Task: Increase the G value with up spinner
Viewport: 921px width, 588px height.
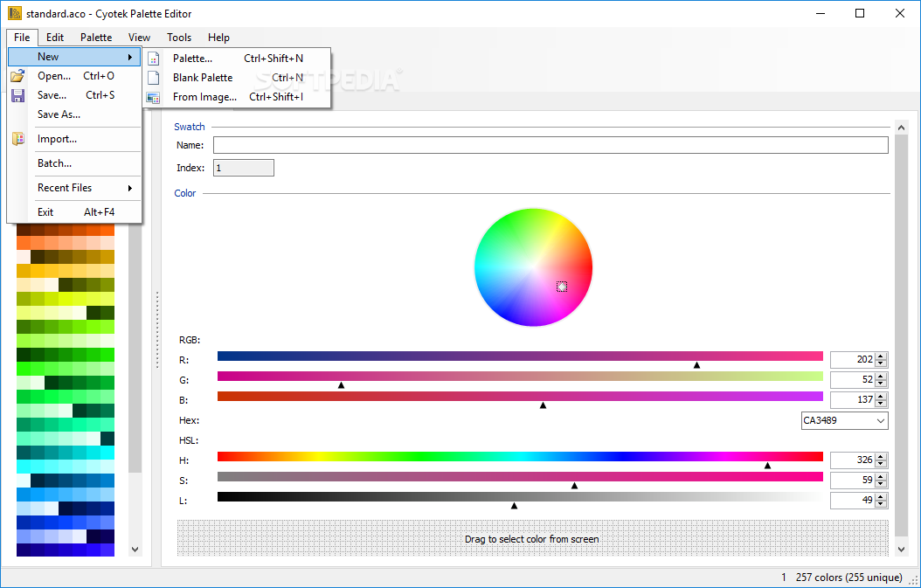Action: click(881, 376)
